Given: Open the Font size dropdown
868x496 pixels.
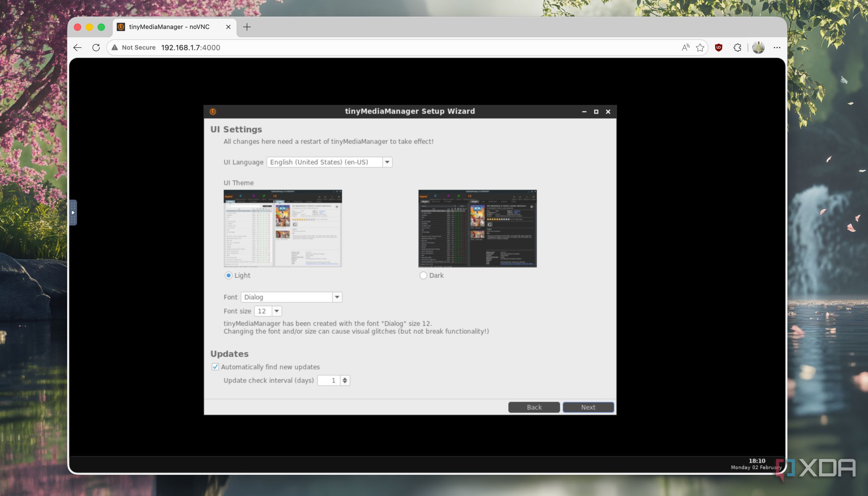Looking at the screenshot, I should tap(276, 311).
